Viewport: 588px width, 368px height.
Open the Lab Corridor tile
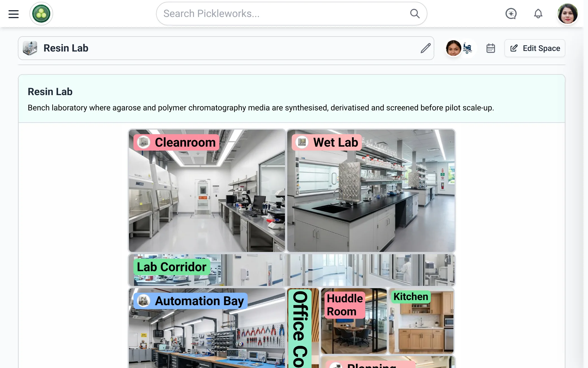point(292,270)
